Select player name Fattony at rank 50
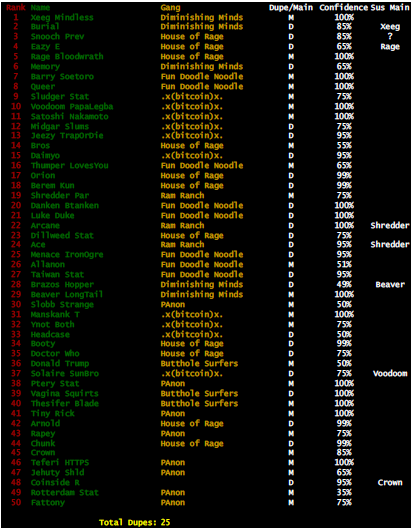This screenshot has height=530, width=413. [x=48, y=503]
